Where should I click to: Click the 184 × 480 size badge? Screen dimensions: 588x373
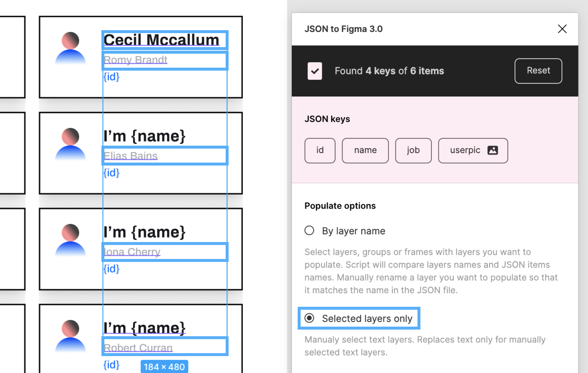(x=164, y=367)
